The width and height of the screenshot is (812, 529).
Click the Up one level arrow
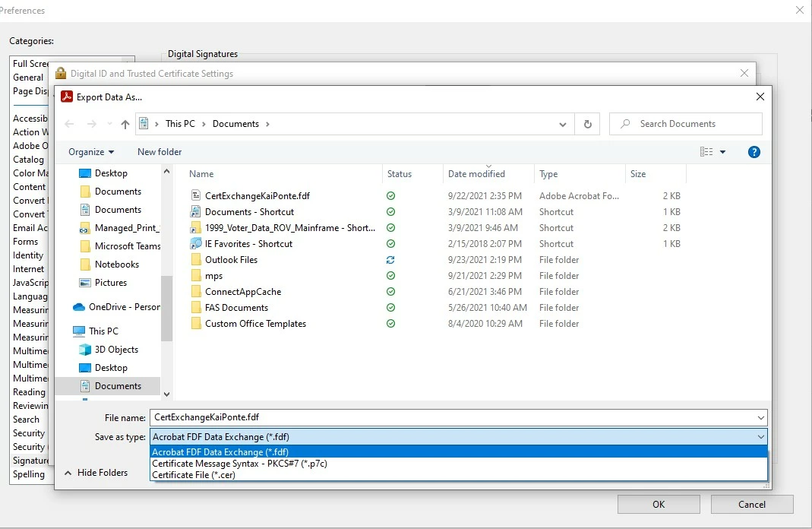[x=125, y=125]
